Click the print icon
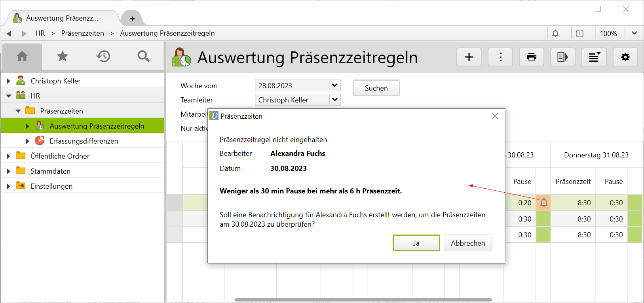Image resolution: width=644 pixels, height=303 pixels. tap(532, 57)
